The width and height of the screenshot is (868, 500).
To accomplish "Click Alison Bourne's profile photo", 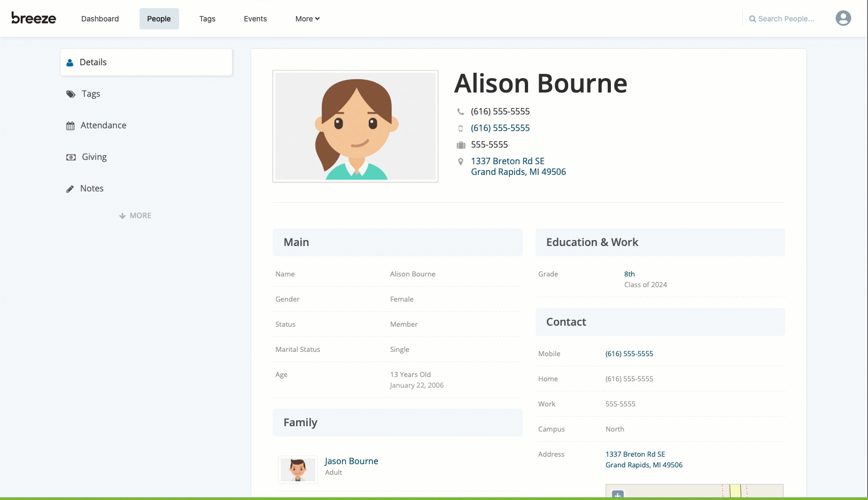I will (355, 126).
